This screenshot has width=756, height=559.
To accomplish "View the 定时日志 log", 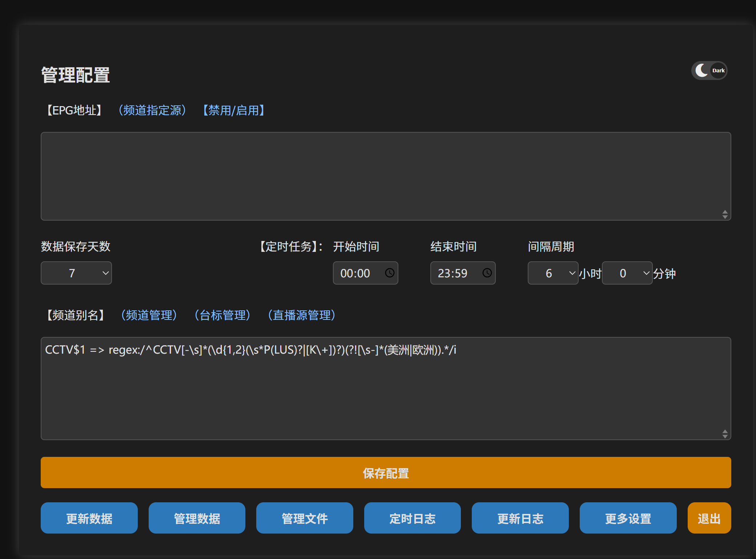I will click(x=412, y=518).
